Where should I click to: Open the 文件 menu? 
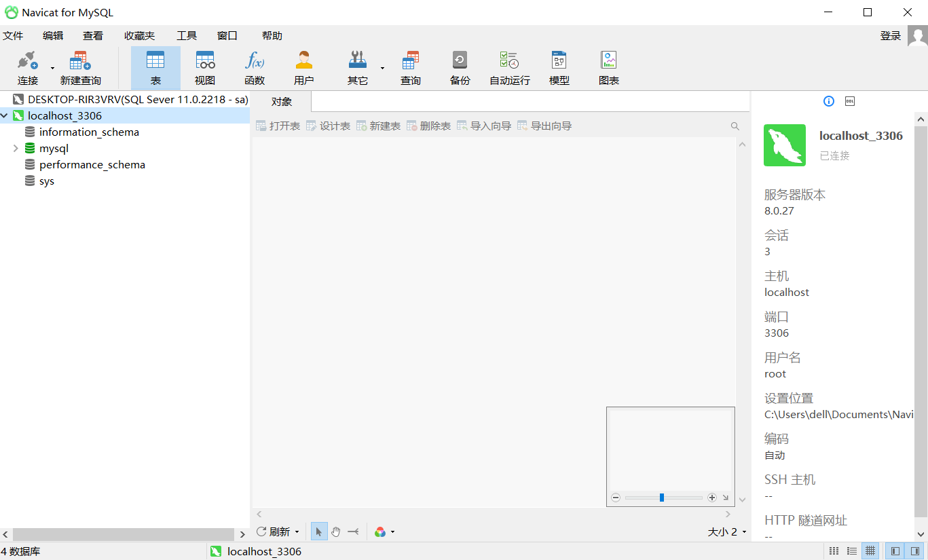[13, 36]
